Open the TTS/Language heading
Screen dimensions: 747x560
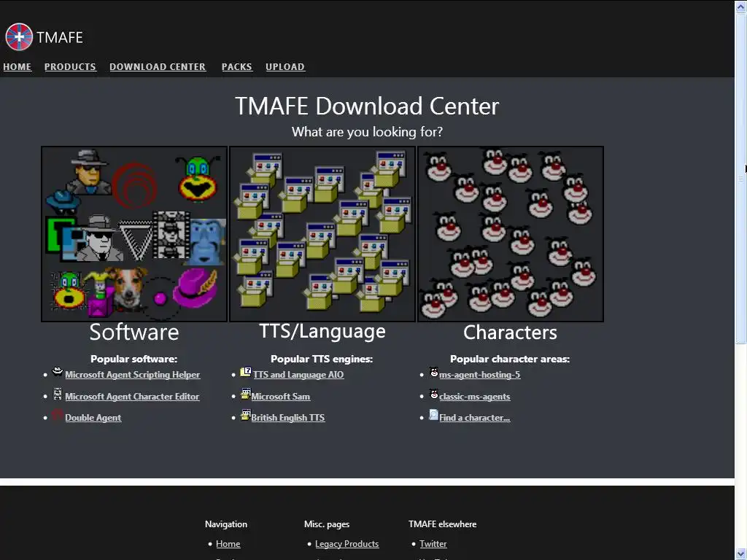[322, 332]
